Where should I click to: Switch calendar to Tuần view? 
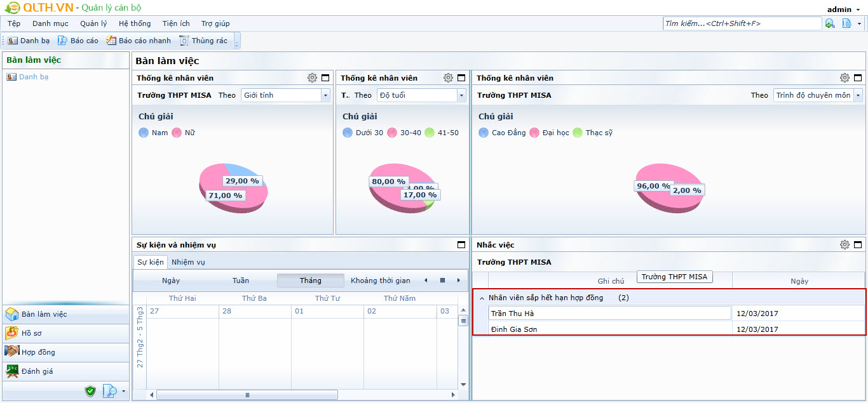pos(241,281)
